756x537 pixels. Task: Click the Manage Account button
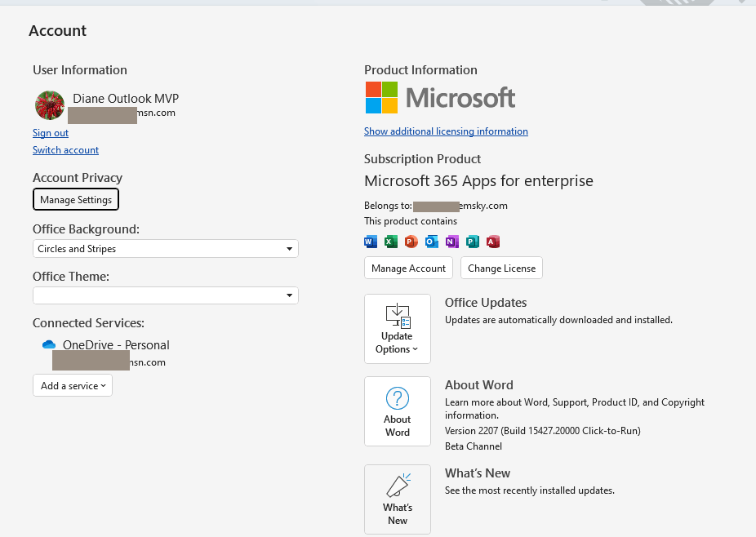408,268
